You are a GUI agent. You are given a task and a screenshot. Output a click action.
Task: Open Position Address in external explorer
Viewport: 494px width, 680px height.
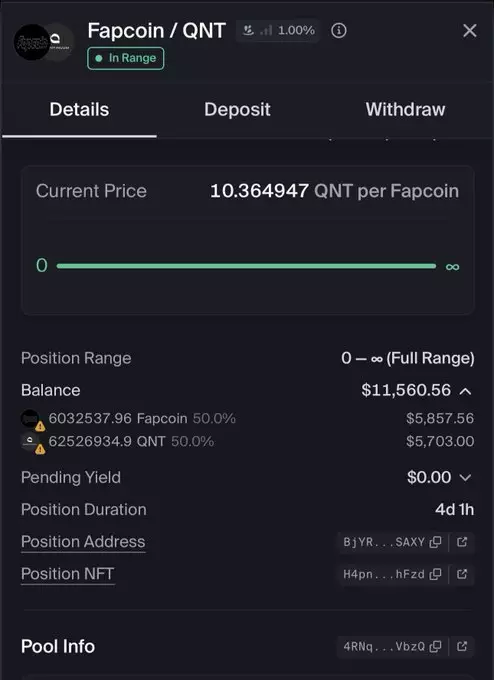point(462,542)
